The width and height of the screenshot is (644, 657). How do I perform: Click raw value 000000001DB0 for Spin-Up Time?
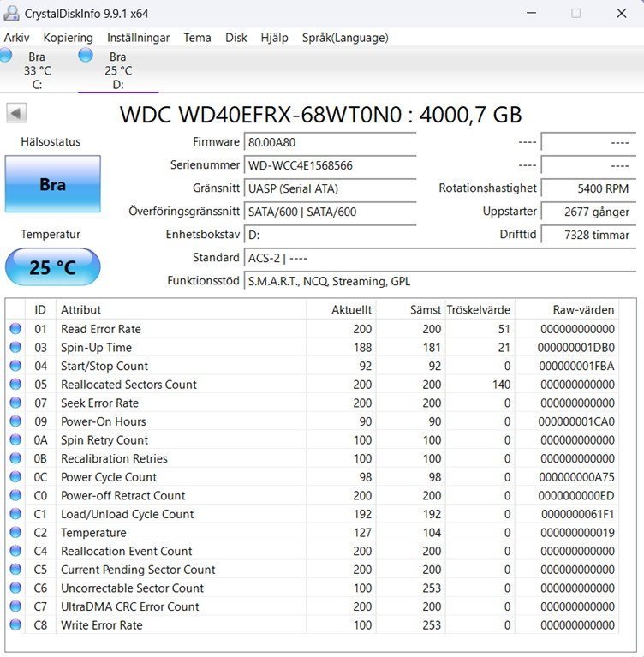click(x=575, y=348)
